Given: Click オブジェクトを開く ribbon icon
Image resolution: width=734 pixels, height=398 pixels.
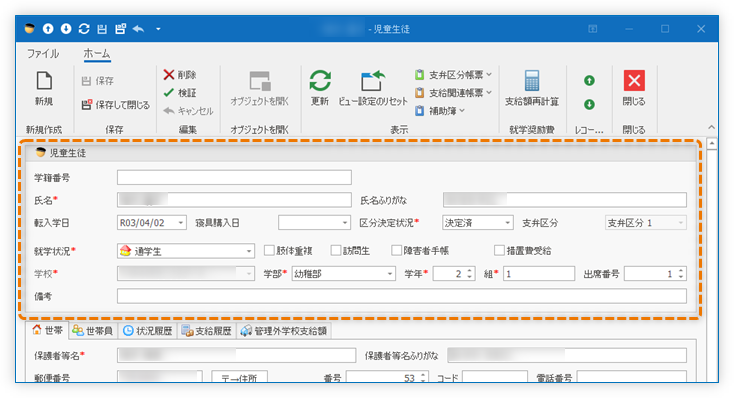Looking at the screenshot, I should click(x=260, y=88).
